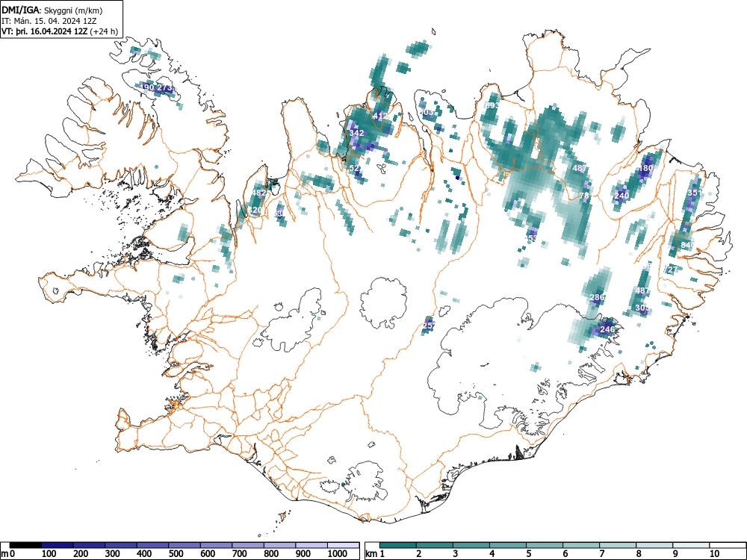
Task: Click the 900–1000 m pale lavender swatch
Action: pyautogui.click(x=311, y=545)
